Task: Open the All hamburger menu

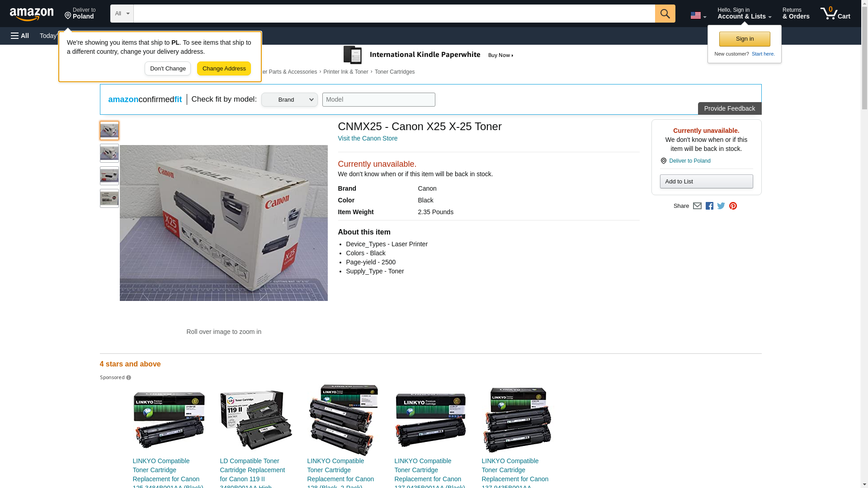Action: tap(20, 36)
